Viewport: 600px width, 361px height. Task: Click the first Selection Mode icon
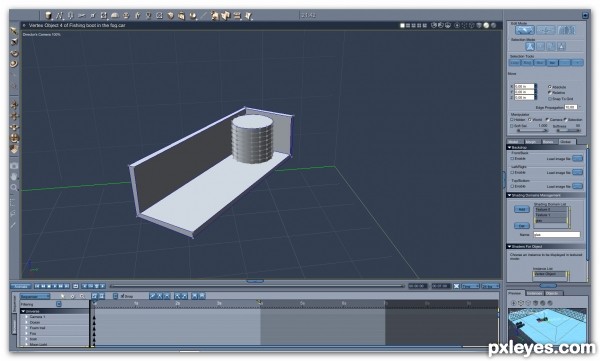pos(530,47)
